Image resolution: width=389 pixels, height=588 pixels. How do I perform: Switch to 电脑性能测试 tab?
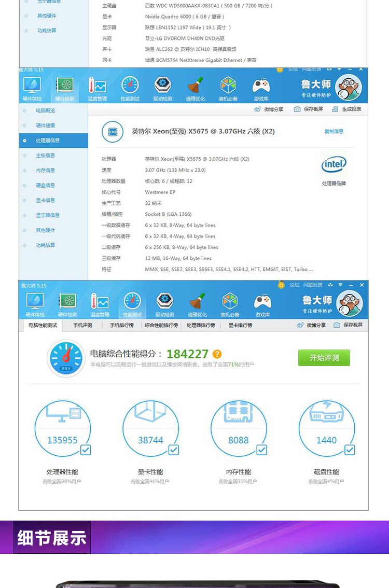(x=43, y=325)
